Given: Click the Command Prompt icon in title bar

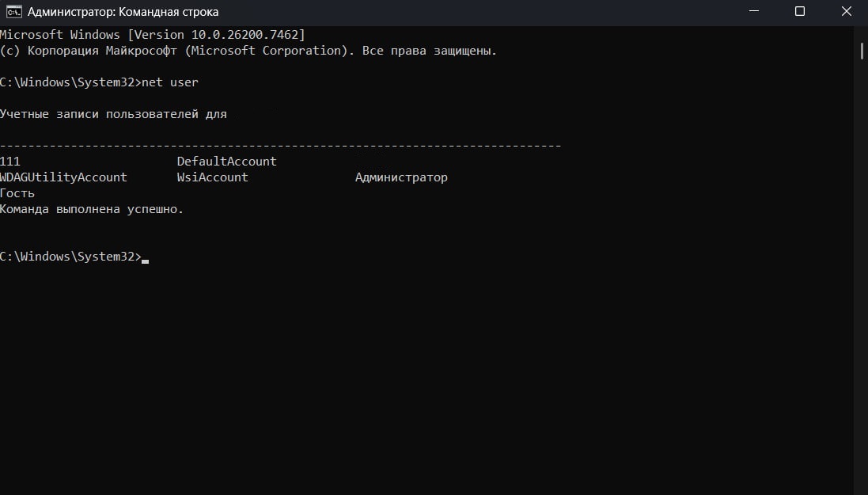Looking at the screenshot, I should (x=13, y=12).
